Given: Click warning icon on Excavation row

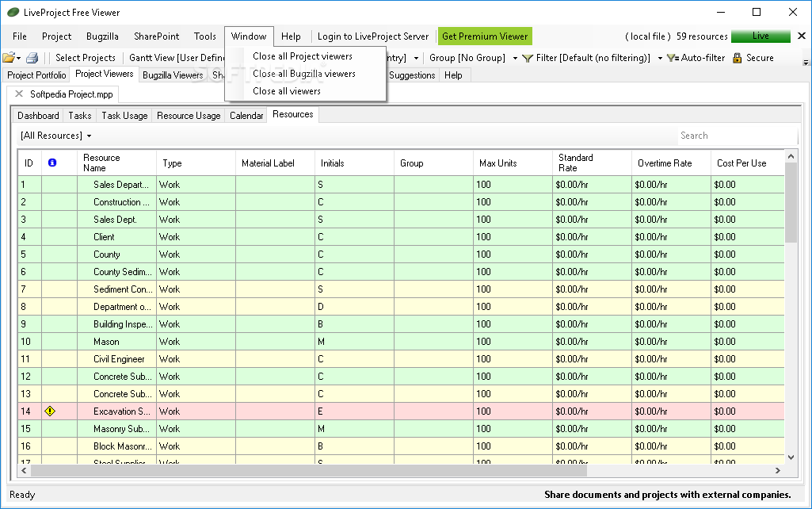Looking at the screenshot, I should [x=50, y=411].
